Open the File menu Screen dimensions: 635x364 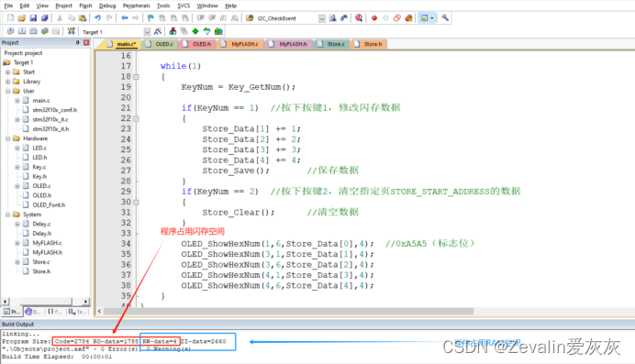[8, 6]
